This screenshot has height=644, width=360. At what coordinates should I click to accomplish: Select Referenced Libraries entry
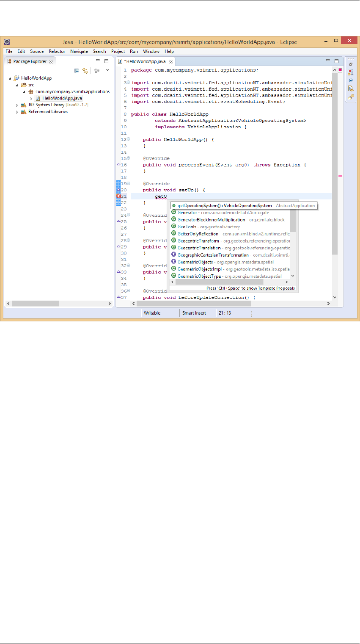click(48, 112)
